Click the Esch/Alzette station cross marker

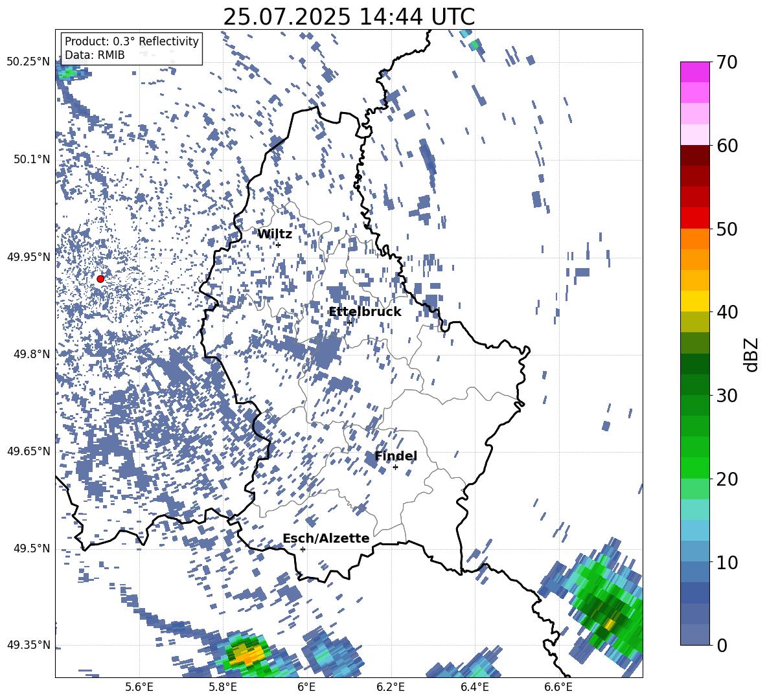click(x=303, y=549)
